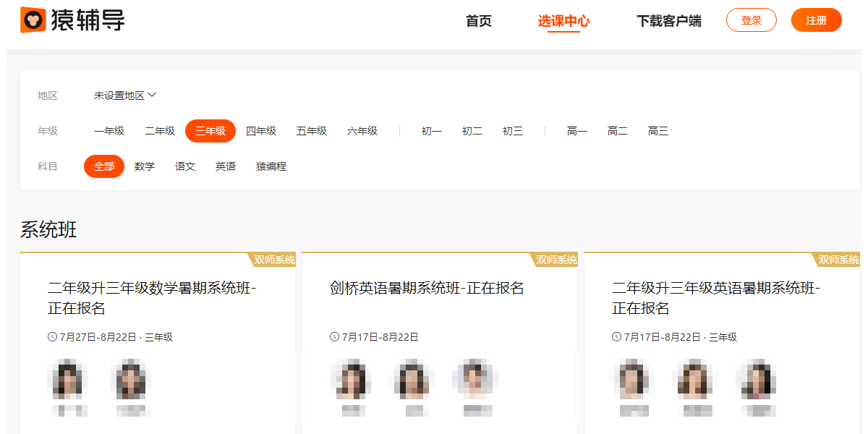Viewport: 868px width, 434px height.
Task: Click clock icon on 剑桥英语 card date
Action: 334,337
